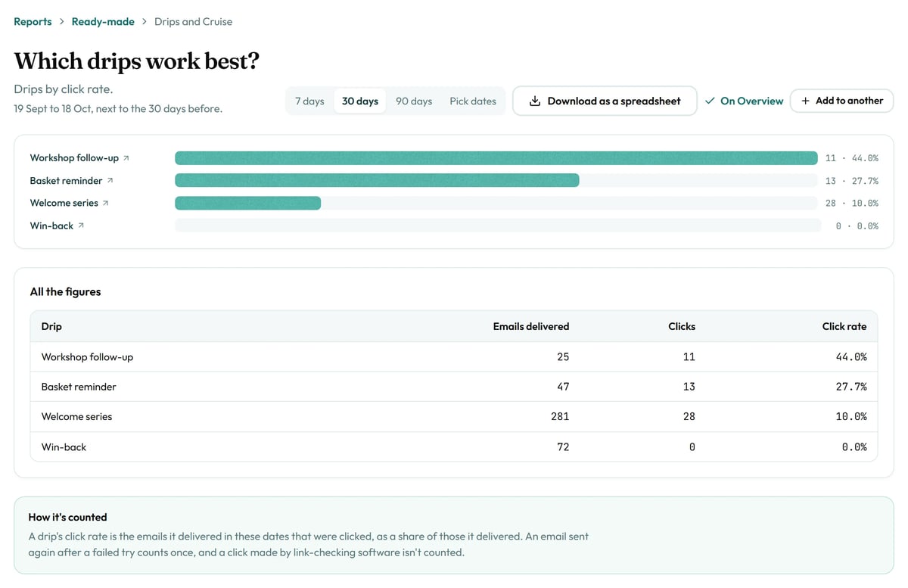Go to Ready-made breadcrumb link
The height and width of the screenshot is (588, 908).
(103, 22)
